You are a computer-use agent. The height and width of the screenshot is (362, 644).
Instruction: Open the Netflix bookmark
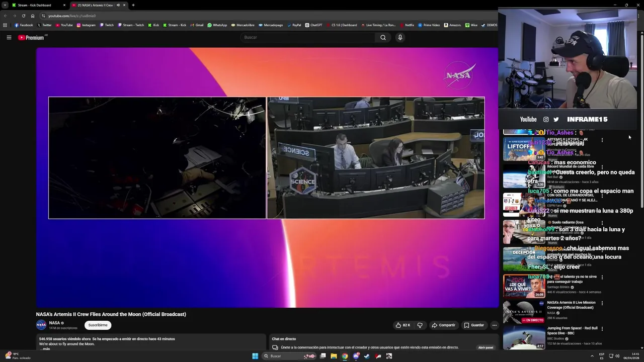[x=407, y=25]
